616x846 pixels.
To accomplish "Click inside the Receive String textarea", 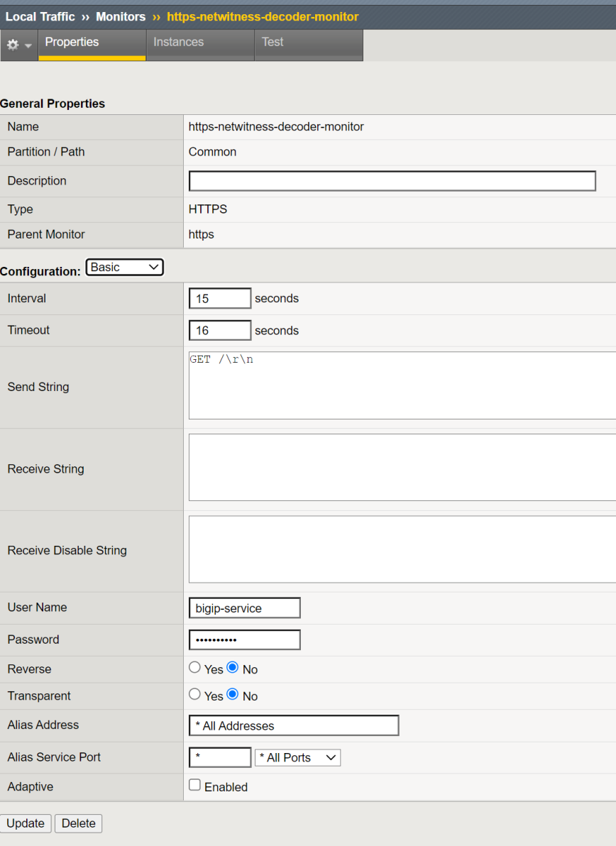I will pyautogui.click(x=402, y=468).
